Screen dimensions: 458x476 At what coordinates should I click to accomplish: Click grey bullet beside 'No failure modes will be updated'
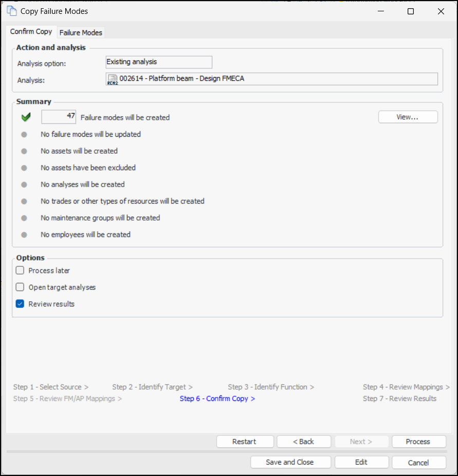(x=24, y=135)
